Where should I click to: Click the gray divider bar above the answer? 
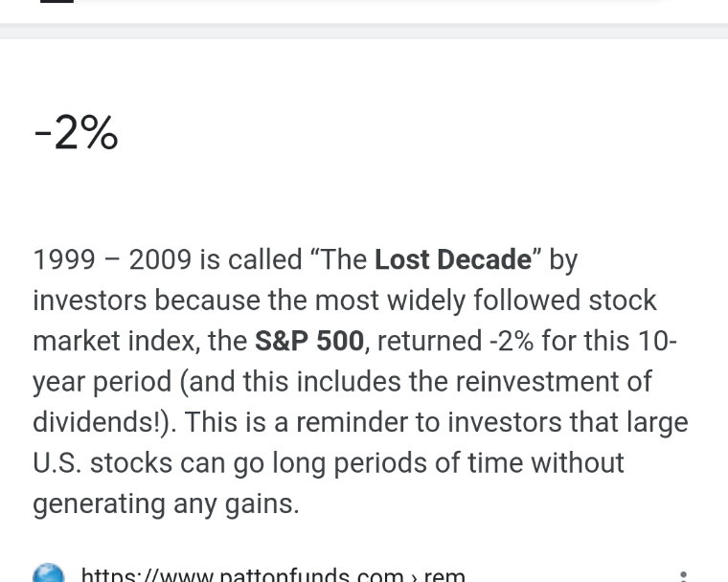[364, 31]
